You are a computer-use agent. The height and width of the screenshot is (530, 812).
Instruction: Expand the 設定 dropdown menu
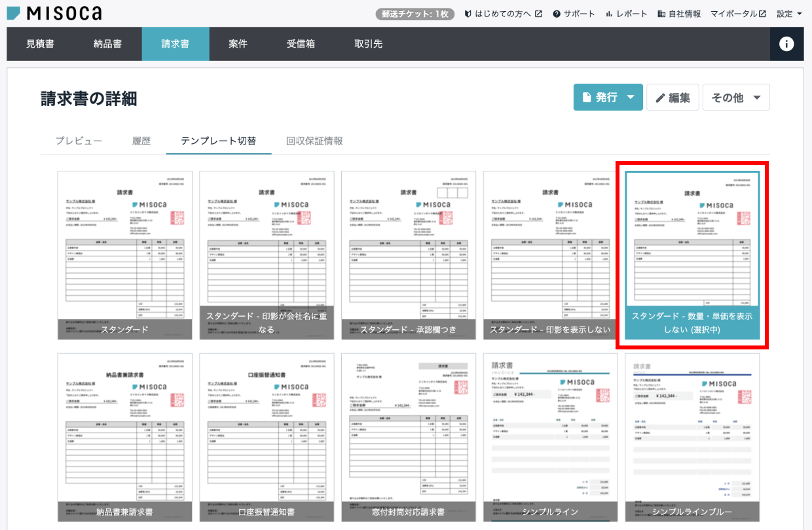[789, 14]
